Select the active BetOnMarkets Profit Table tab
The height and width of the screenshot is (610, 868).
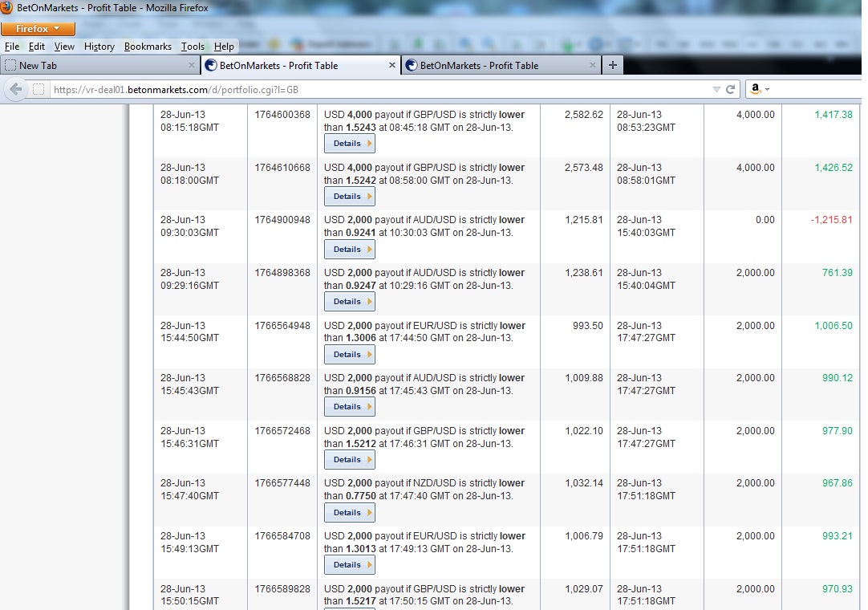click(x=300, y=65)
